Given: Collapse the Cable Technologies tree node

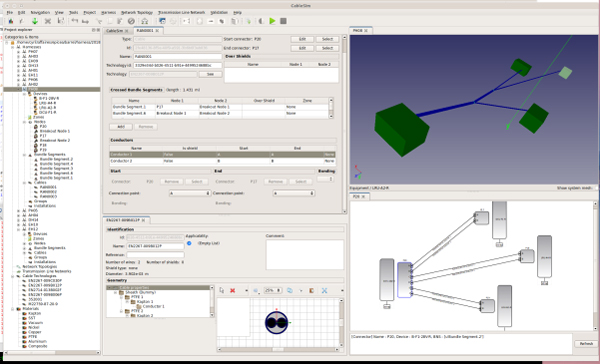Looking at the screenshot, I should point(12,276).
